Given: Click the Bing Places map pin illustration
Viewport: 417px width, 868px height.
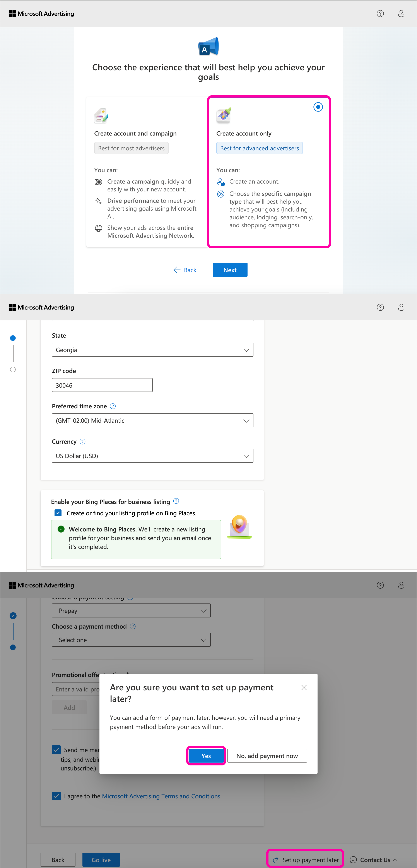Looking at the screenshot, I should tap(239, 527).
